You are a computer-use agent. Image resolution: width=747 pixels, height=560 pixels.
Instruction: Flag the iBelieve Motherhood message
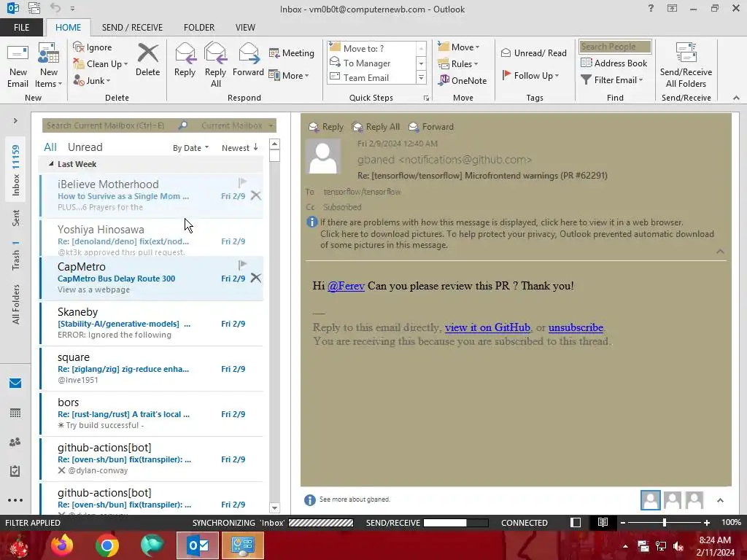pos(242,182)
